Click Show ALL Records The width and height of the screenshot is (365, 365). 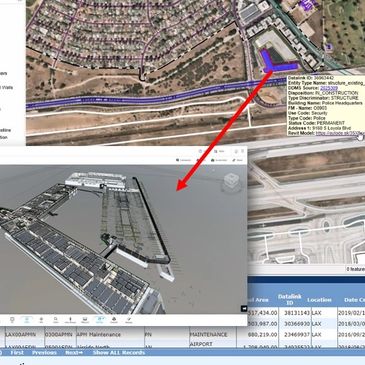(x=119, y=352)
